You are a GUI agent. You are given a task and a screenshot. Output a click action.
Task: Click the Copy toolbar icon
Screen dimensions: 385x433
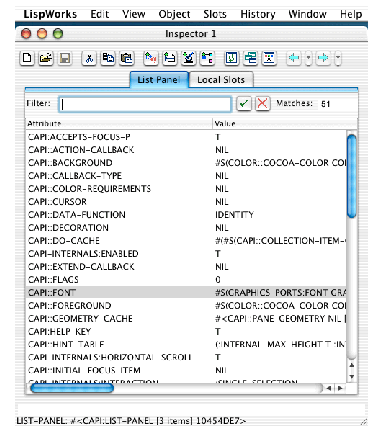108,58
